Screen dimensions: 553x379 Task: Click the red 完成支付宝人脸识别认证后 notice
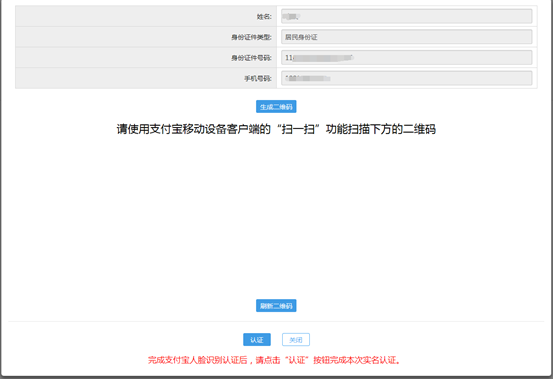click(x=274, y=360)
